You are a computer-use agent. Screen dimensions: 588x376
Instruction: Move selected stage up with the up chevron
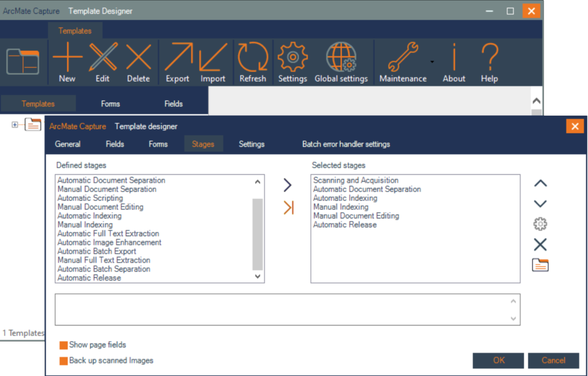coord(540,183)
